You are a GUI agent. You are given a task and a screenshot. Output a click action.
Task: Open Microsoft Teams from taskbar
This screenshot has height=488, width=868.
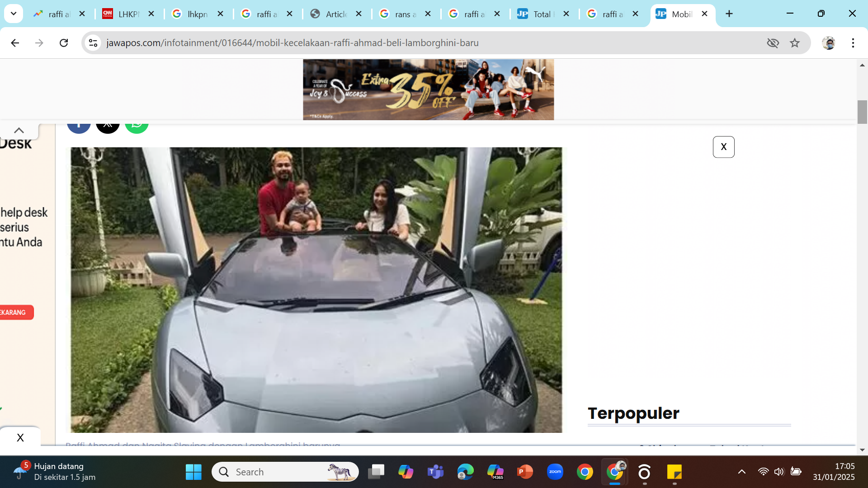tap(436, 472)
